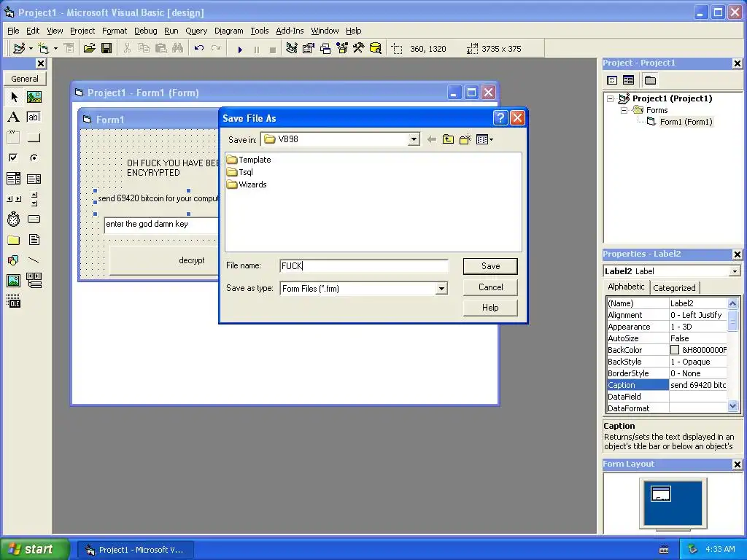The height and width of the screenshot is (560, 747).
Task: Click View Object icon in Project panel
Action: click(628, 80)
